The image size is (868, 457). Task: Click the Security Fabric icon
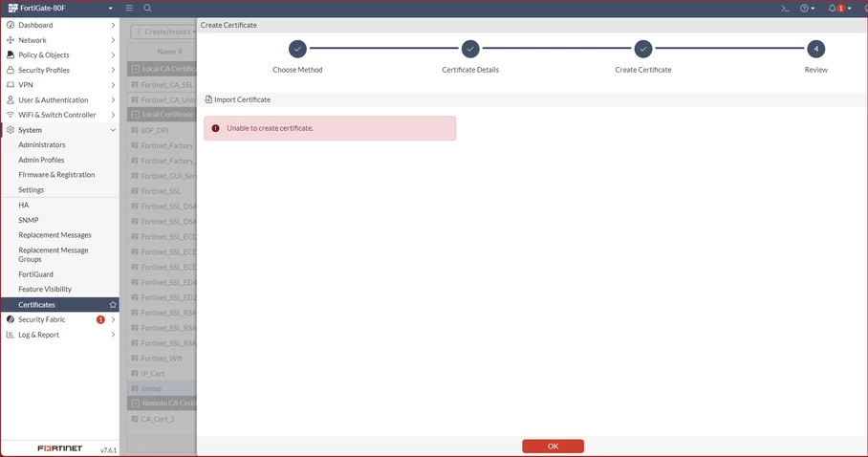11,319
